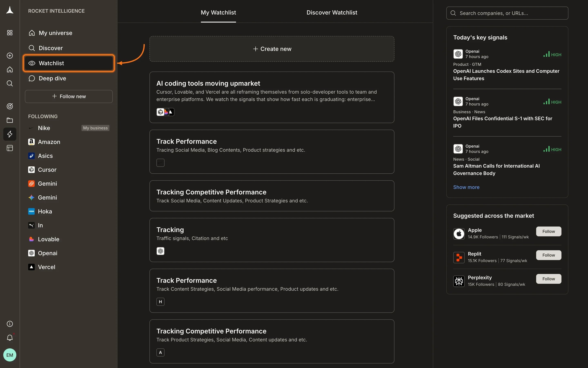Click the home icon in left rail

pyautogui.click(x=10, y=70)
